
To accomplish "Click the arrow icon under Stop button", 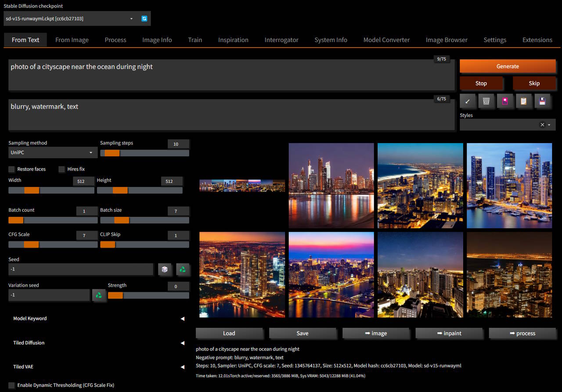I will pos(468,101).
